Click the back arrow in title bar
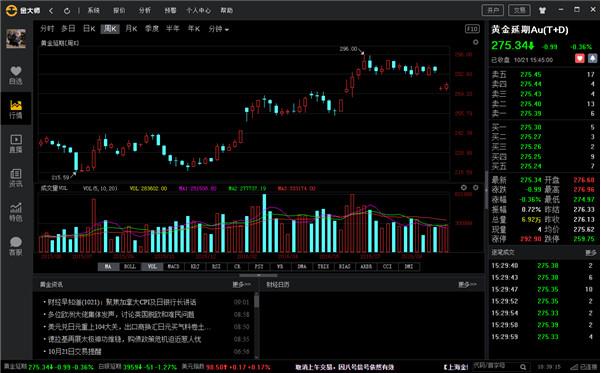Viewport: 601px width, 373px height. pyautogui.click(x=51, y=11)
